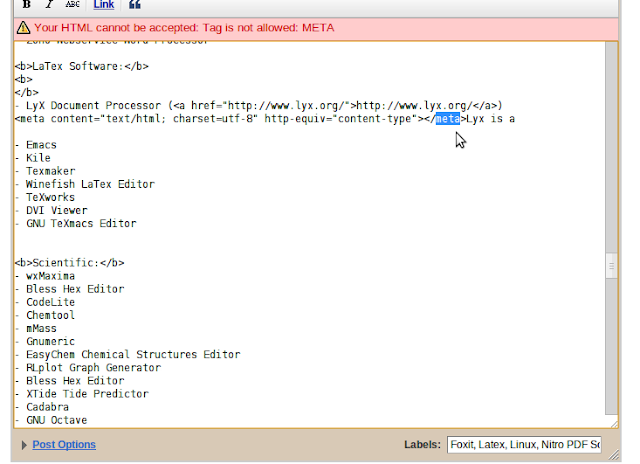640x464 pixels.
Task: Click the opening meta content tag text
Action: click(x=219, y=119)
